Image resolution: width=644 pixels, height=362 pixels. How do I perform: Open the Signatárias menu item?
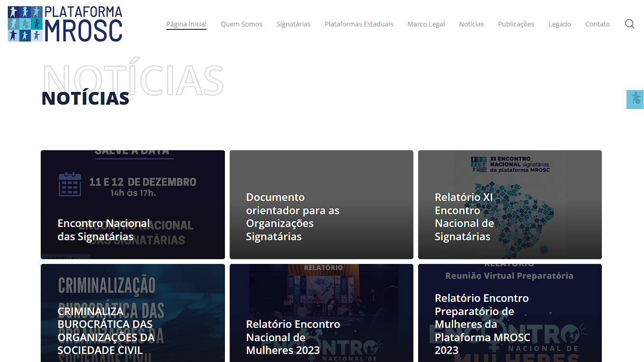click(x=294, y=24)
